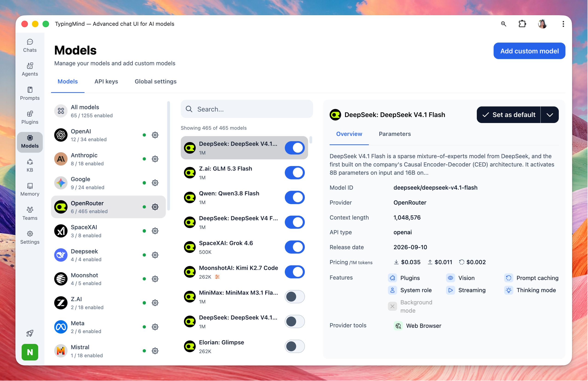
Task: Open the Agents sidebar item
Action: [30, 70]
